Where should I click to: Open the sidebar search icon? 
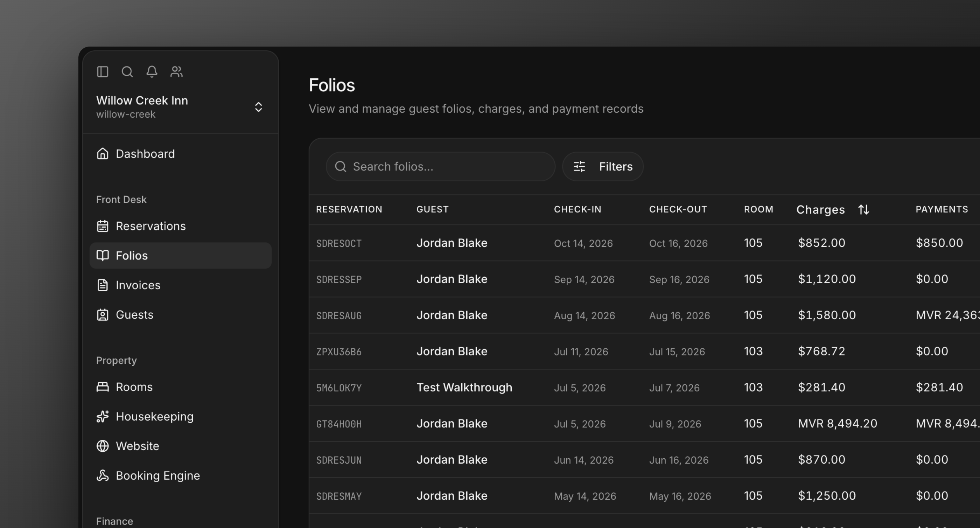(x=127, y=71)
